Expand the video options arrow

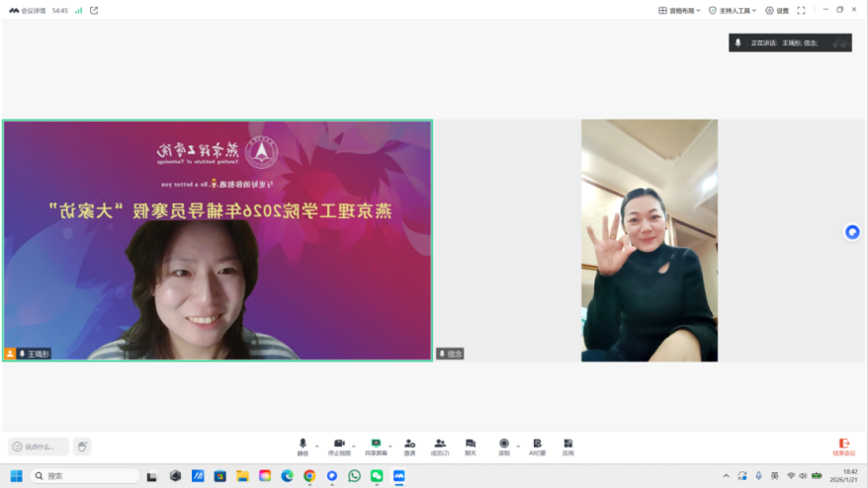click(x=352, y=445)
